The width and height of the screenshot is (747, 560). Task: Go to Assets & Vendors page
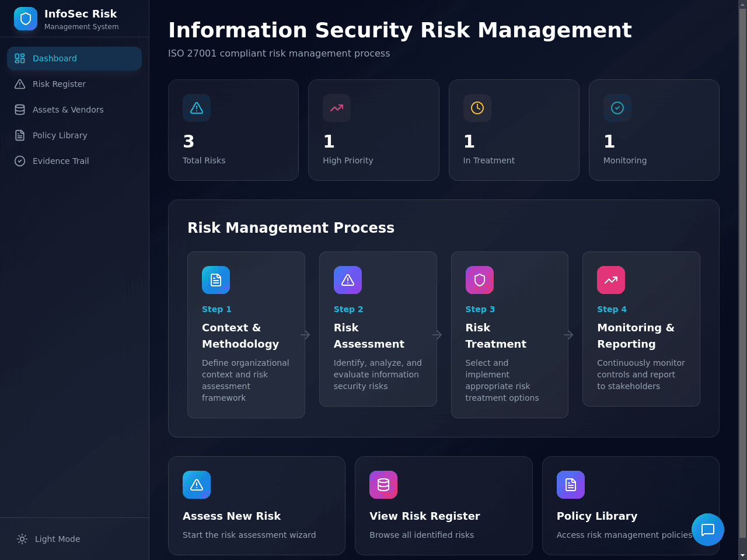click(x=74, y=110)
